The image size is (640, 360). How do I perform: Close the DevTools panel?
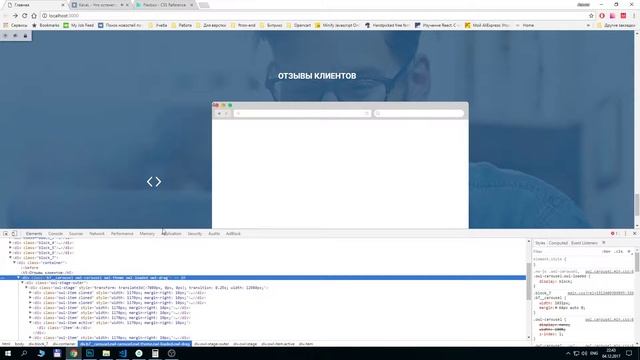pyautogui.click(x=634, y=233)
